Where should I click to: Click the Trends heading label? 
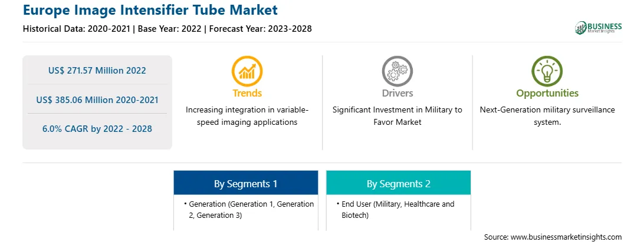click(x=247, y=93)
